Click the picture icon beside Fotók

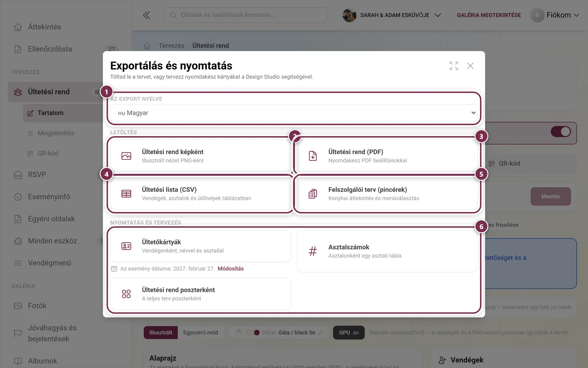point(18,306)
